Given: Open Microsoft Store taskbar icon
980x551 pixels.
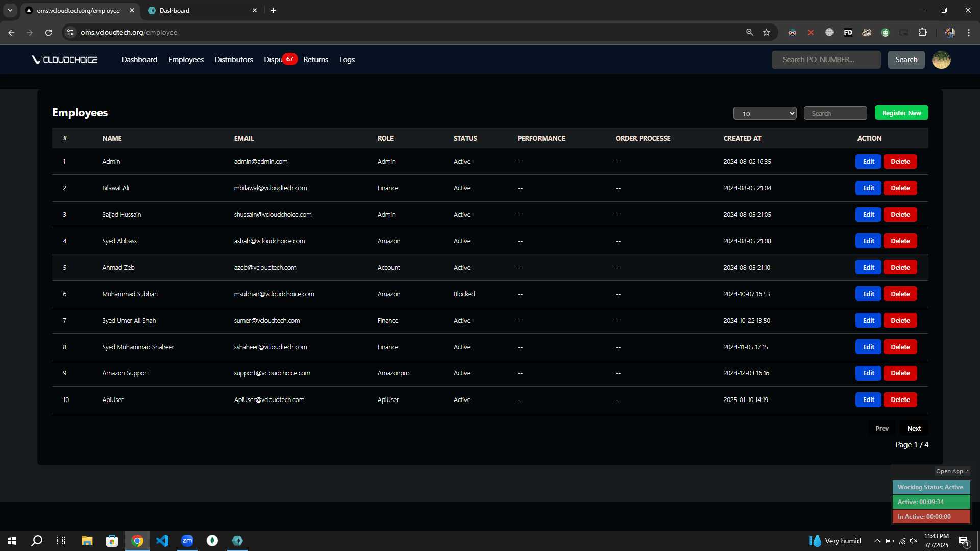Looking at the screenshot, I should (x=112, y=541).
